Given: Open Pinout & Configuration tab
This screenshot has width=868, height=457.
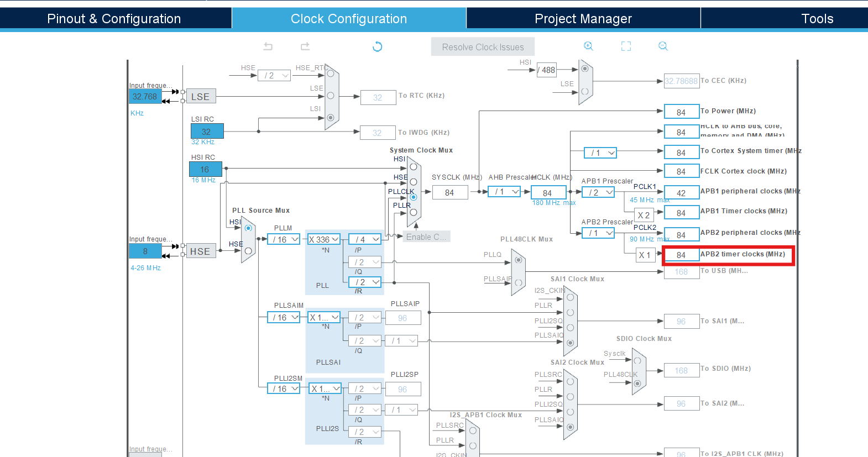Looking at the screenshot, I should (x=114, y=19).
